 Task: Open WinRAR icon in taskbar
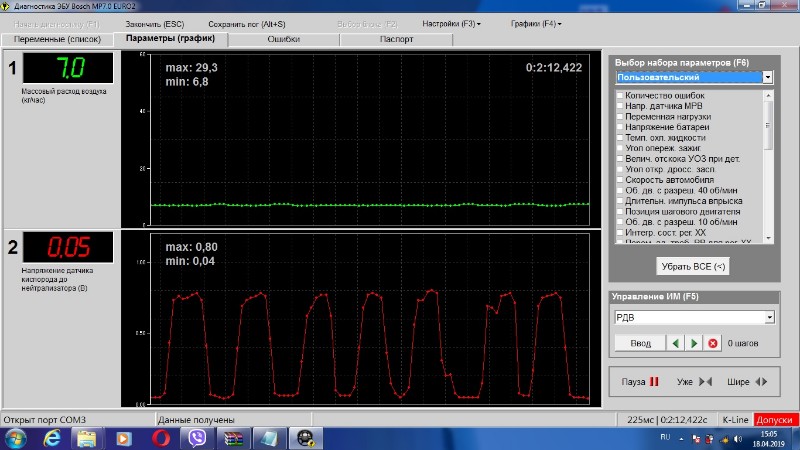click(232, 438)
